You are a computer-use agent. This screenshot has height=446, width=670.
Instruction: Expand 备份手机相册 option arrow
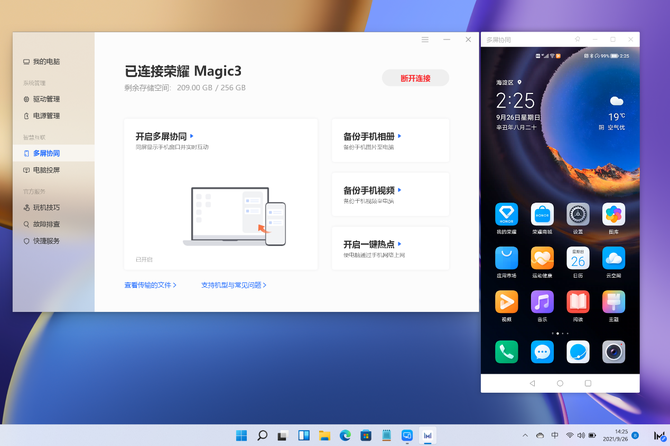(x=400, y=136)
